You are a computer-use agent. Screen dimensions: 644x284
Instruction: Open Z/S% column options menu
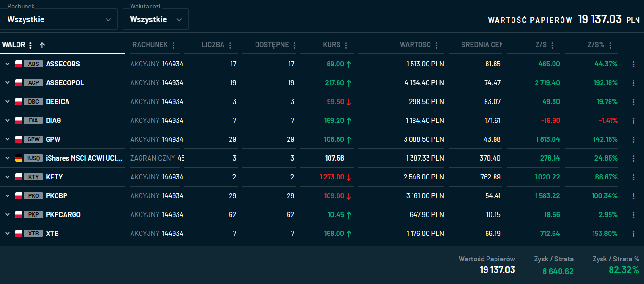(611, 45)
